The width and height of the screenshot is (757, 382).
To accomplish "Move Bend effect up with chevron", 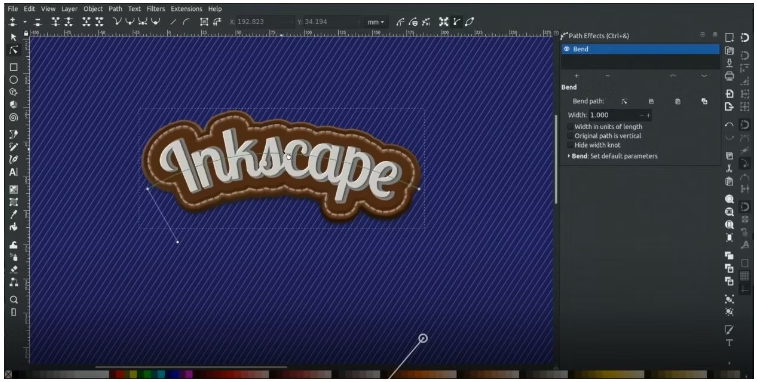I will [673, 76].
